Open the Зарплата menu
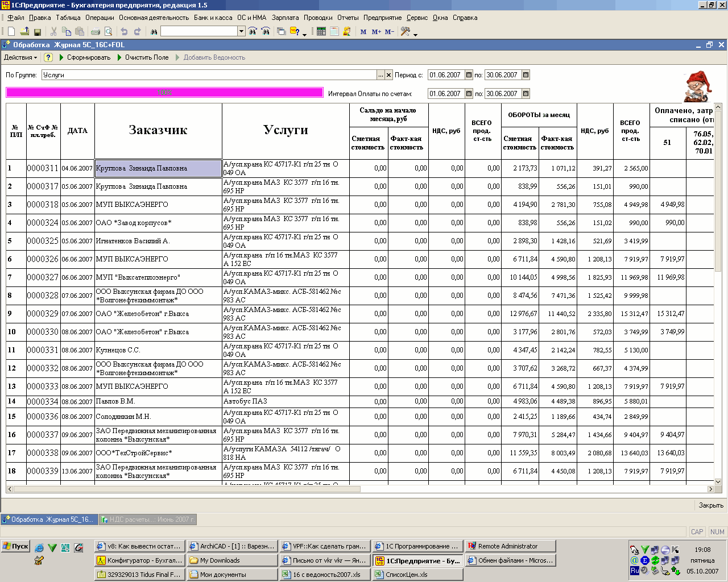The height and width of the screenshot is (582, 728). (x=286, y=18)
